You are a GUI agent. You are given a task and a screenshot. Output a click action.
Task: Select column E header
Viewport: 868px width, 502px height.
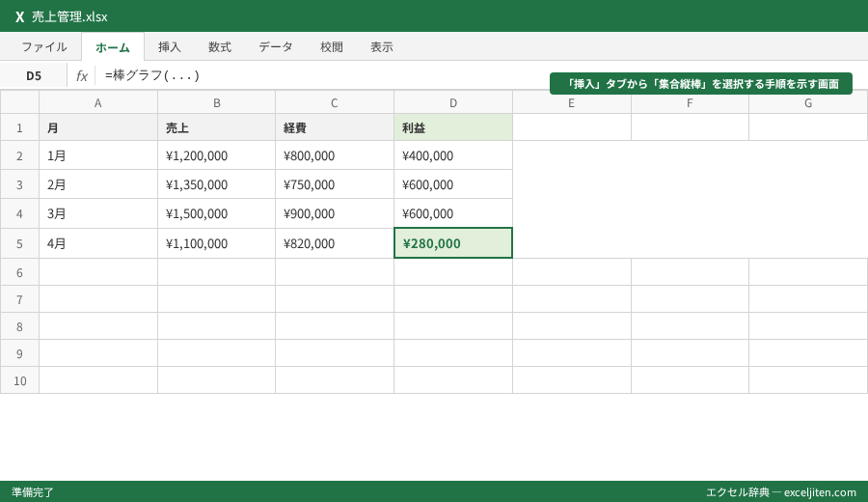(571, 102)
